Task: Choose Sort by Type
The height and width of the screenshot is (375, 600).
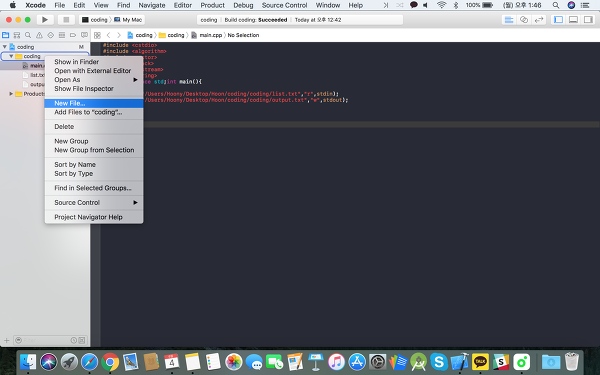Action: click(x=94, y=174)
